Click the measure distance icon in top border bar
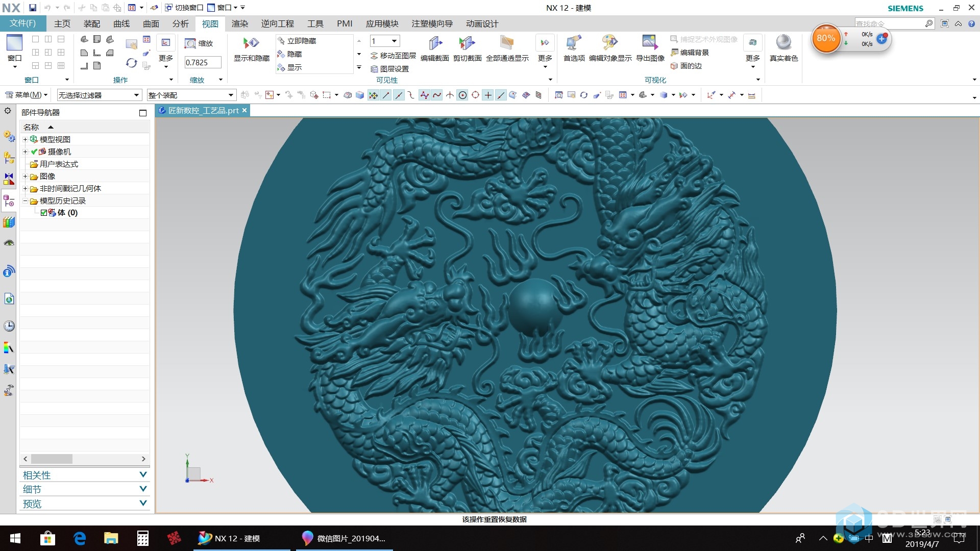Image resolution: width=980 pixels, height=551 pixels. [x=751, y=95]
